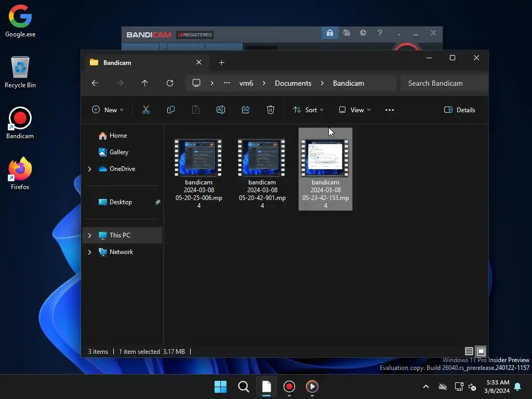Image resolution: width=532 pixels, height=399 pixels.
Task: Click chevron between Documents and Bandicam
Action: tap(322, 83)
